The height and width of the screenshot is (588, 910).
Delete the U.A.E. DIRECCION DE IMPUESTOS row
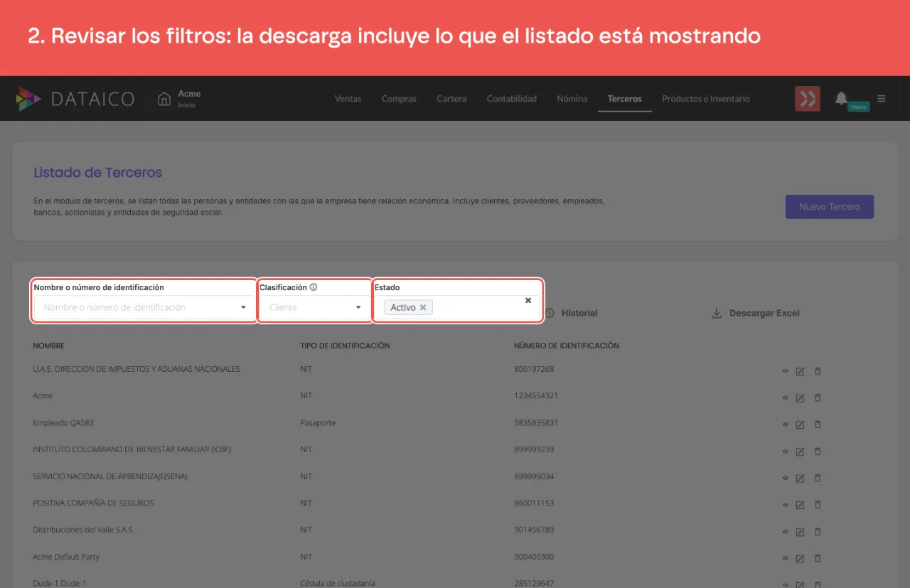pos(818,370)
